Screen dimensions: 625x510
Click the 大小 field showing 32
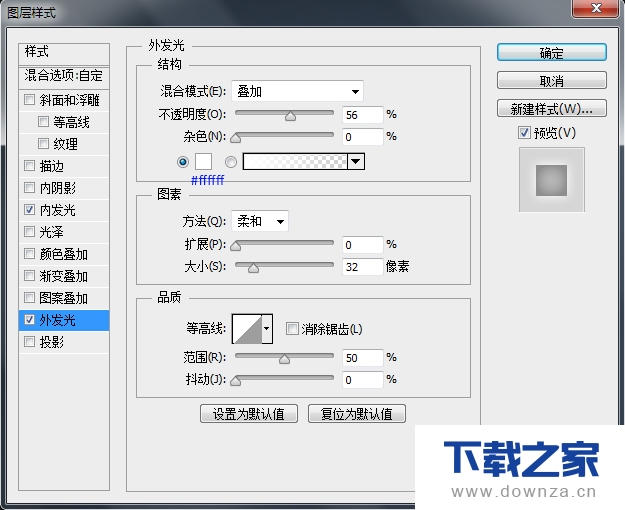pos(363,266)
